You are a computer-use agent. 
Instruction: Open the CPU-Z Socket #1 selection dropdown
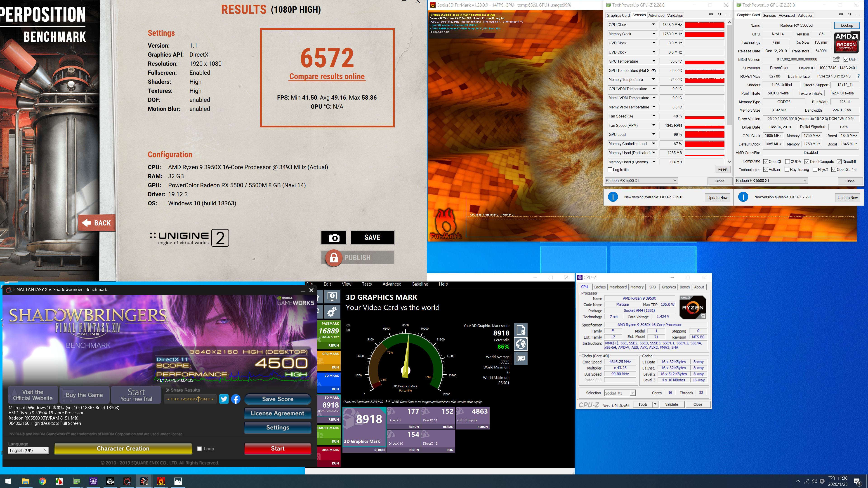620,393
